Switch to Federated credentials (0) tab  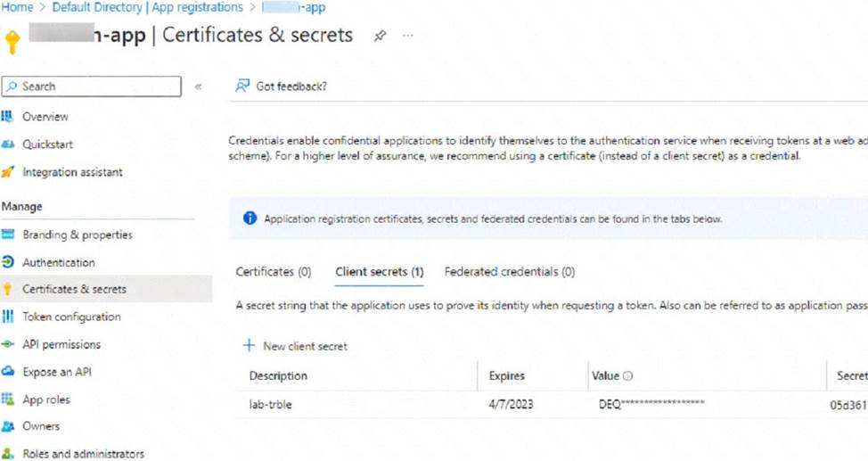510,271
